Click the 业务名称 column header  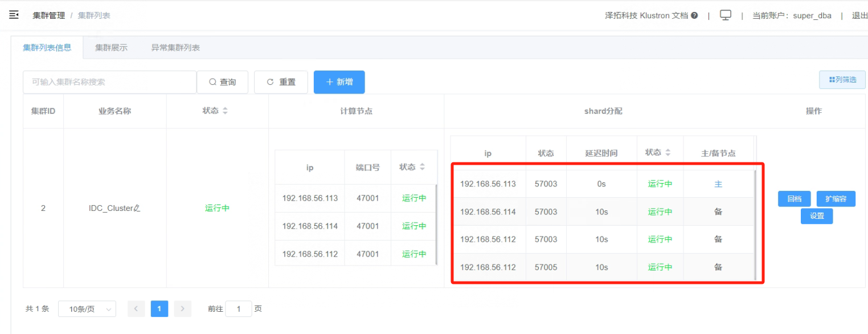click(x=115, y=111)
